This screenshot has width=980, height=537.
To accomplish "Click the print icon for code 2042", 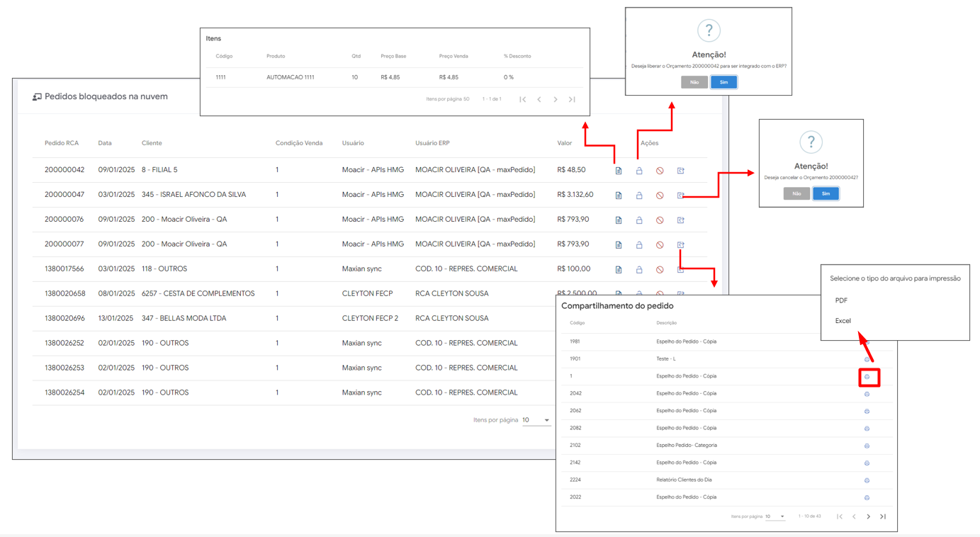I will tap(867, 394).
